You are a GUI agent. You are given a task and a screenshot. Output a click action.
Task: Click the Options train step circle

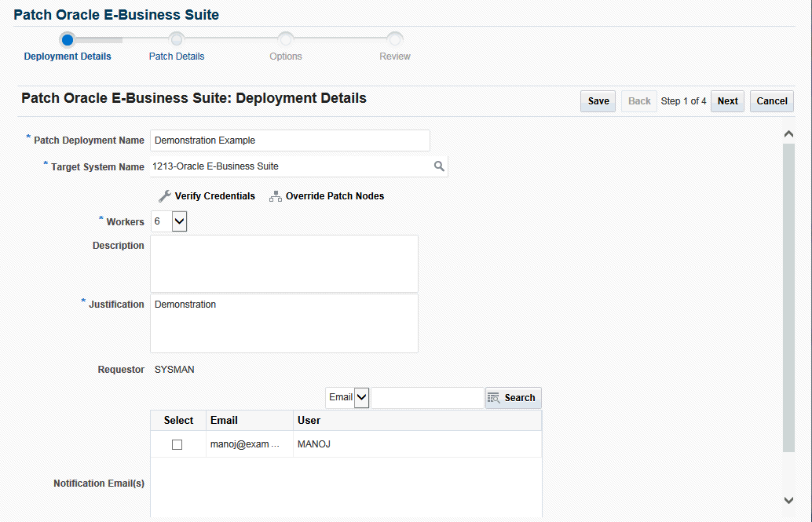(x=285, y=39)
